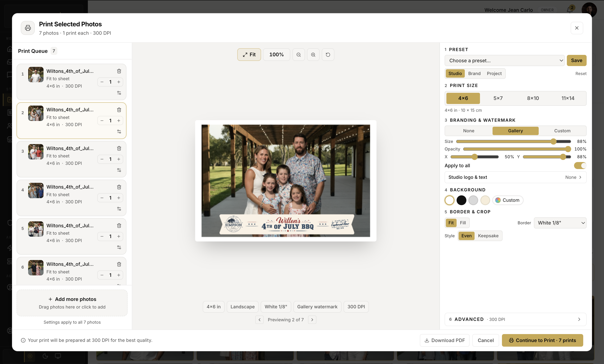
Task: Close the Print Selected Photos dialog
Action: [x=577, y=28]
